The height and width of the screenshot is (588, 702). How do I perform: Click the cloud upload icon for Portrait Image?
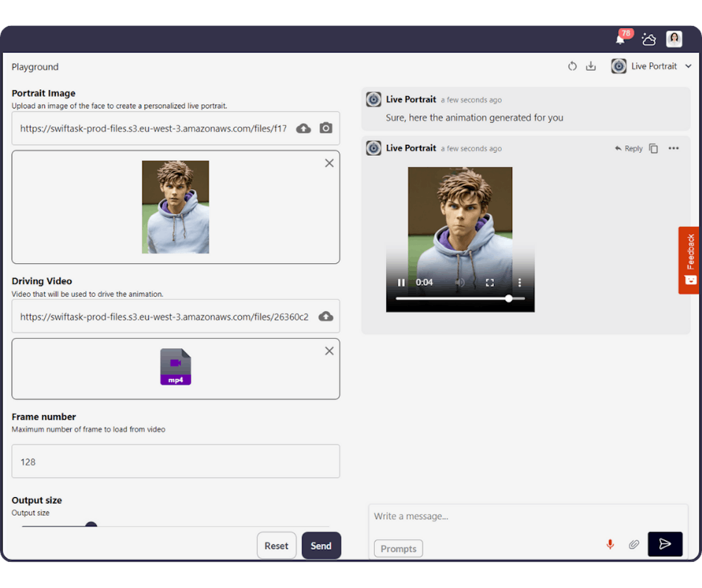point(303,129)
